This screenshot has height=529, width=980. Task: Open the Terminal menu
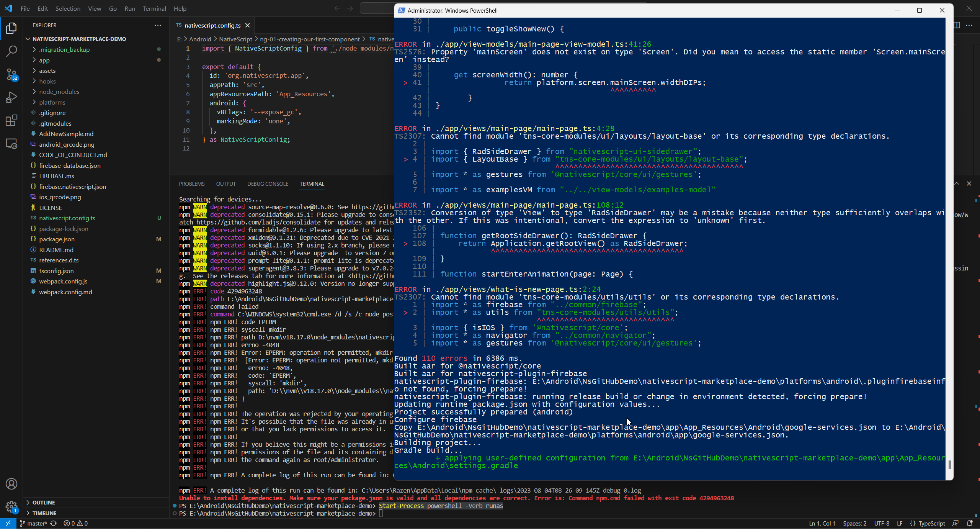(x=154, y=8)
